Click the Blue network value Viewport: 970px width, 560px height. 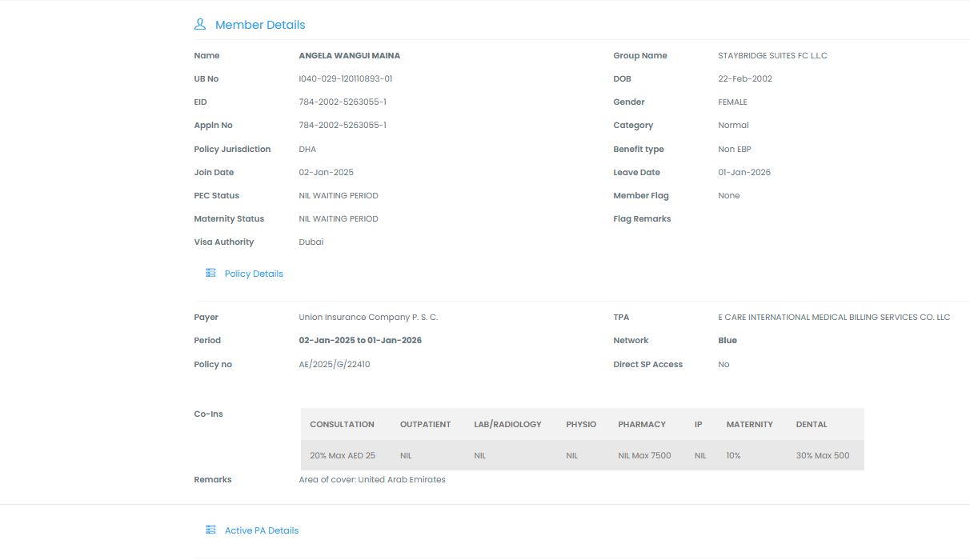(727, 341)
